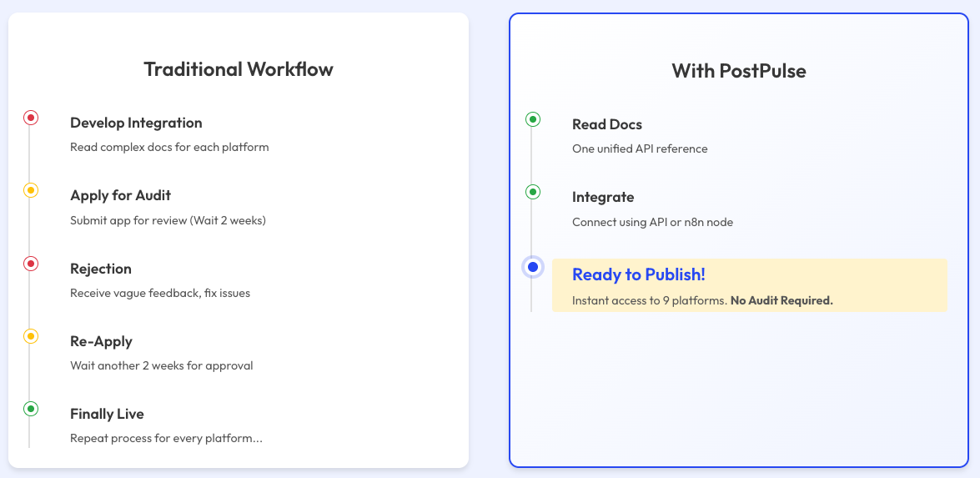The image size is (980, 478).
Task: Click the green marker beside Finally Live
Action: click(x=31, y=410)
